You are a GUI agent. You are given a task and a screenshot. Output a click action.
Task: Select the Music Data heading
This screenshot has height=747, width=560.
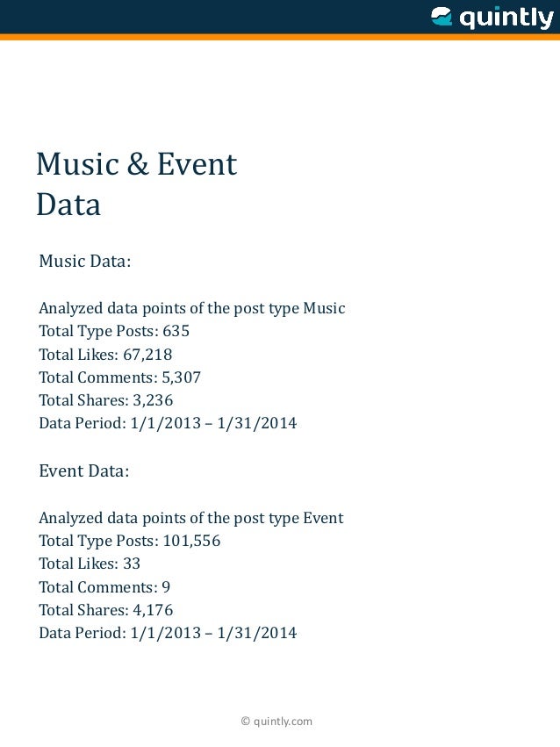[85, 261]
